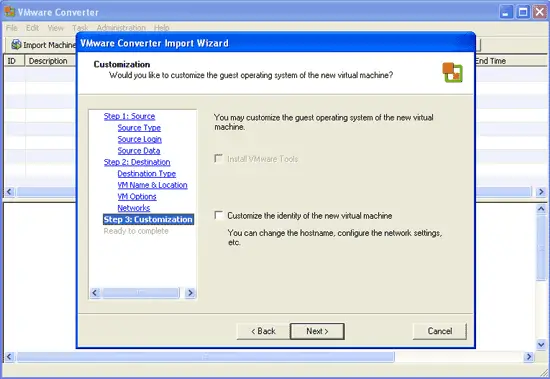The height and width of the screenshot is (379, 550).
Task: Click the Ready to complete step text
Action: 136,231
